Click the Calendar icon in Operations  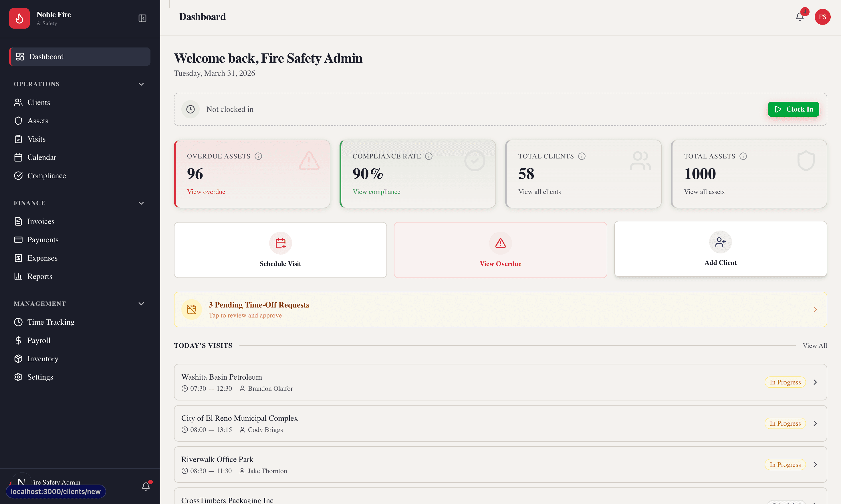[x=19, y=157]
